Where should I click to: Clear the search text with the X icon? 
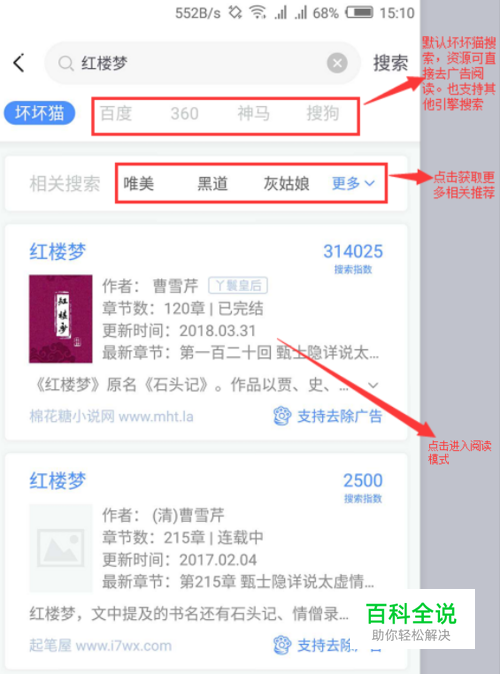[337, 63]
